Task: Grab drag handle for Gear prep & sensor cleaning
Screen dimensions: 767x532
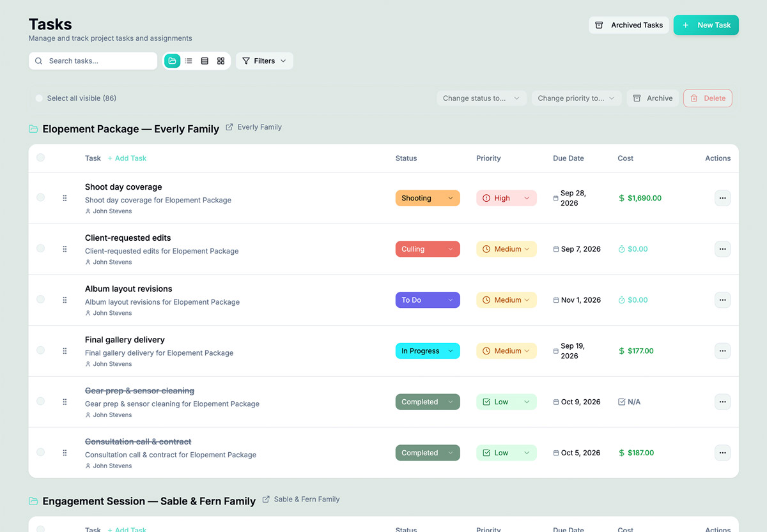Action: tap(65, 402)
